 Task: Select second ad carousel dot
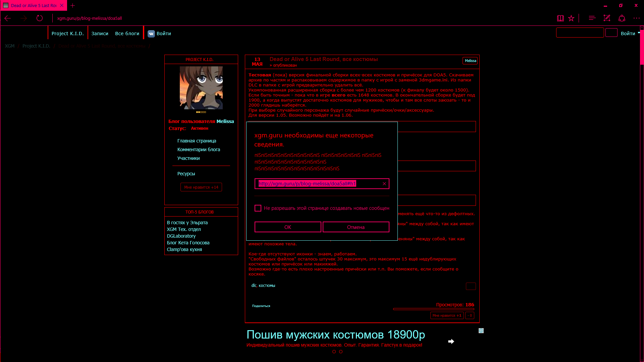341,352
